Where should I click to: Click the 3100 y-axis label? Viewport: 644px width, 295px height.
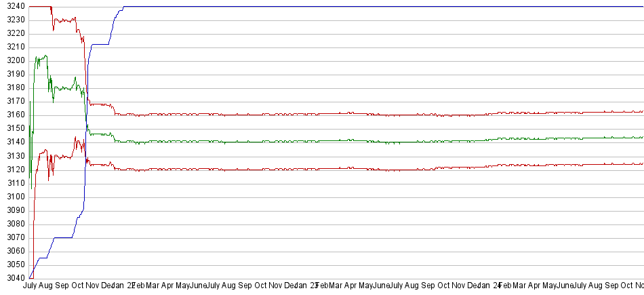point(12,197)
